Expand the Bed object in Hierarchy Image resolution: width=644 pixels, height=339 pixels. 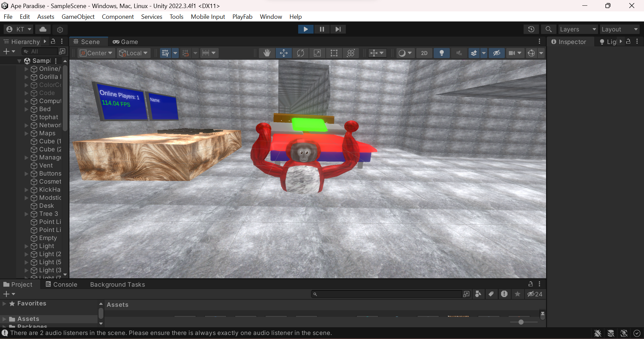[x=26, y=109]
